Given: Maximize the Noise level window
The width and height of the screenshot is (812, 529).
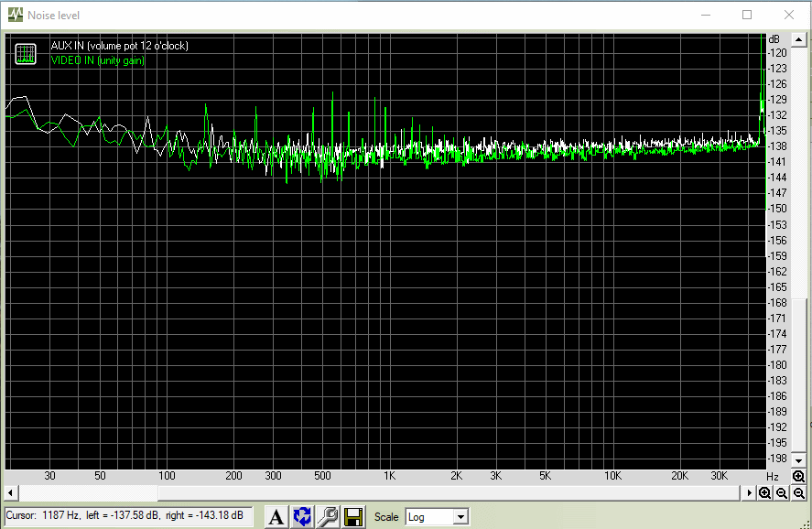Looking at the screenshot, I should coord(747,15).
